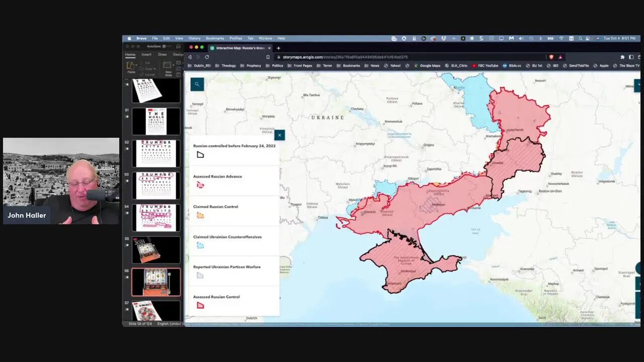Open the Biz 1st bookmark

[534, 65]
